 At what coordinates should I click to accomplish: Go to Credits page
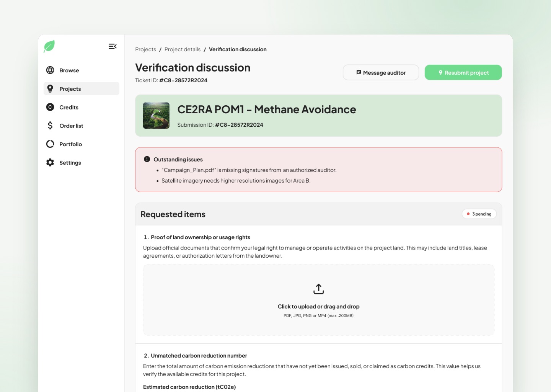[x=82, y=107]
